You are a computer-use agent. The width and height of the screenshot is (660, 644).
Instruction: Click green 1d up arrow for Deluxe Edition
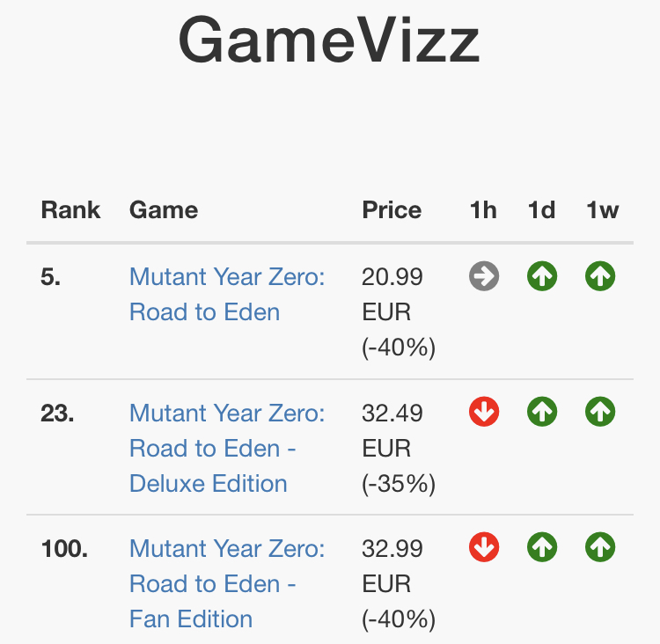pos(542,412)
